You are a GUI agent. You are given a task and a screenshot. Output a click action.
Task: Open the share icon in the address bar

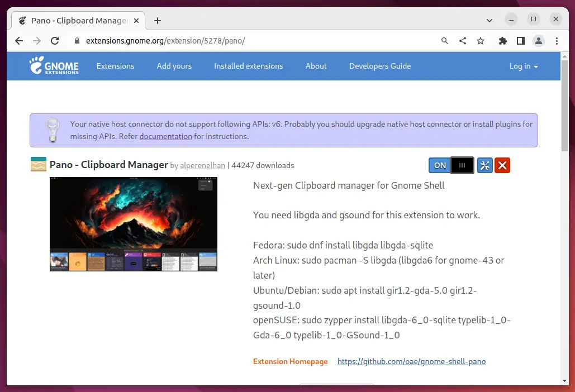tap(462, 40)
